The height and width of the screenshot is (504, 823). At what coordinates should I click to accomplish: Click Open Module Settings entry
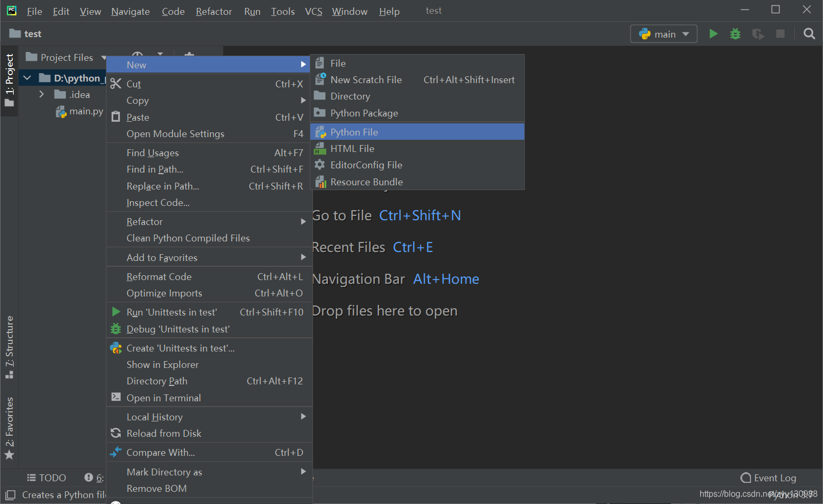click(x=209, y=134)
